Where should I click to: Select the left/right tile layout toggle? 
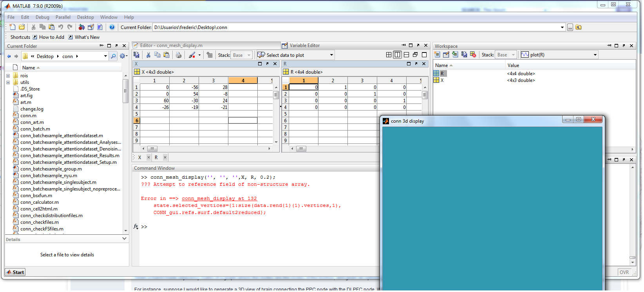pos(397,55)
